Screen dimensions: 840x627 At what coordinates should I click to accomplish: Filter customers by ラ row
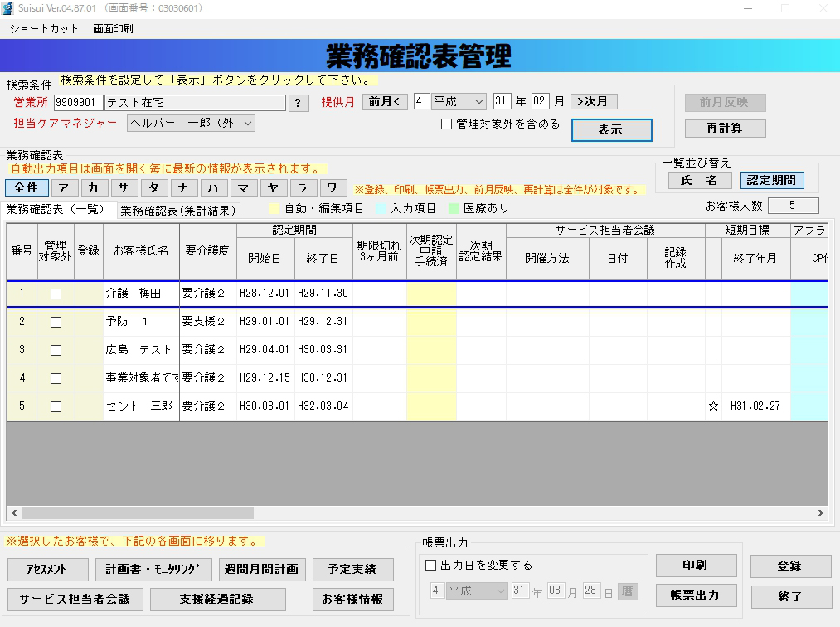coord(303,188)
